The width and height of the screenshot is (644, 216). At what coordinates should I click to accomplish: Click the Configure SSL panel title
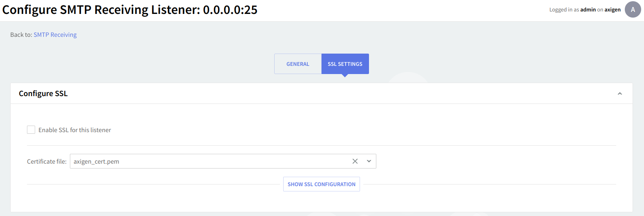(43, 94)
